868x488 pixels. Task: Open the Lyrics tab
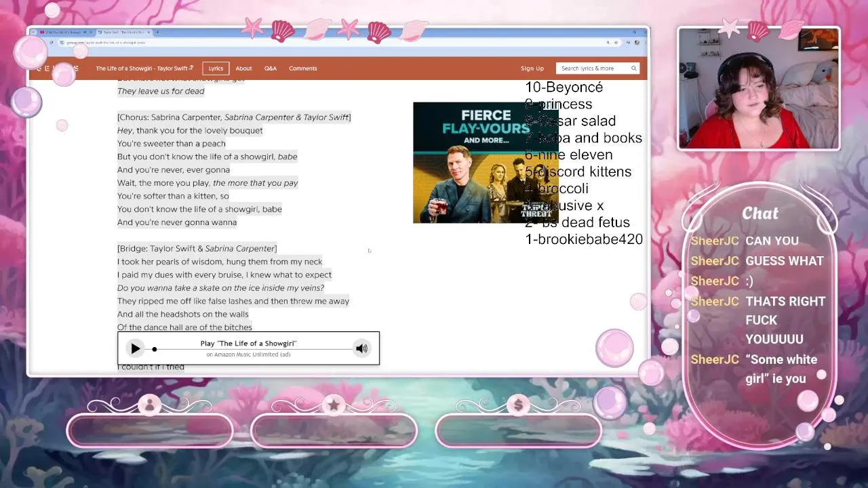(x=216, y=68)
